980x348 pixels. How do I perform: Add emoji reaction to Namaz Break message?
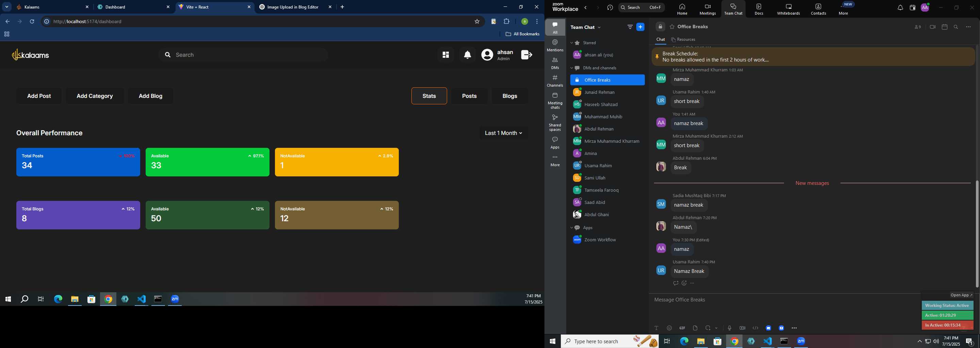[x=684, y=283]
